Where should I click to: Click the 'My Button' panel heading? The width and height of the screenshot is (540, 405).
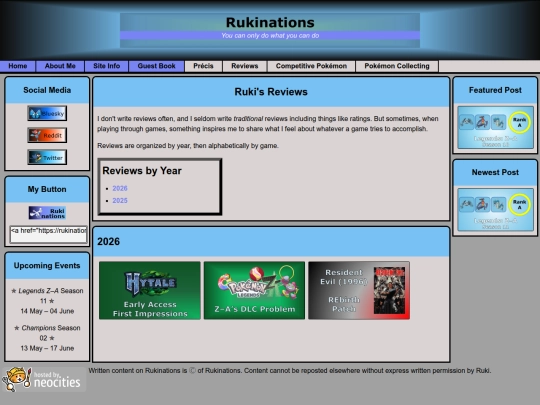[x=47, y=189]
